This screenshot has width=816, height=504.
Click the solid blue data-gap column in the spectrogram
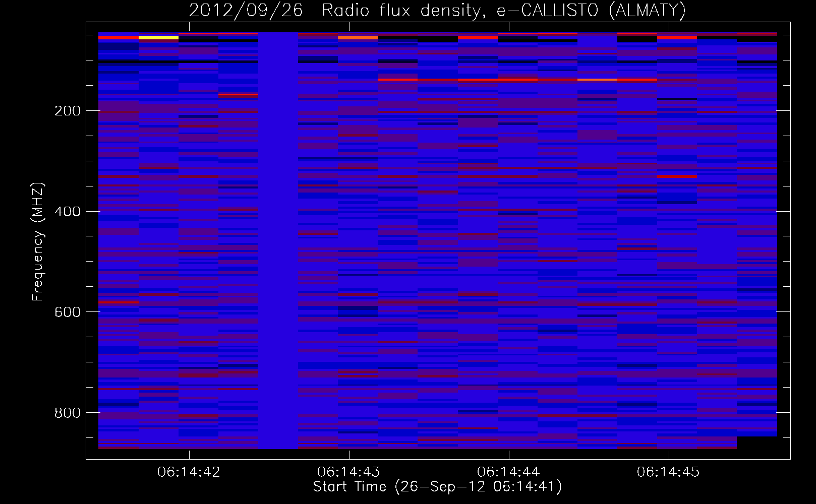pyautogui.click(x=278, y=240)
